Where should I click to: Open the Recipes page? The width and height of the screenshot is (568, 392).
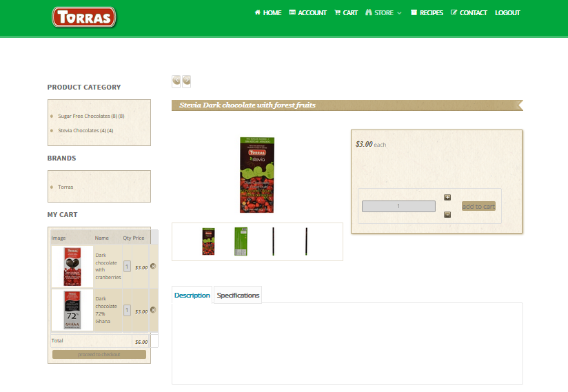click(427, 12)
